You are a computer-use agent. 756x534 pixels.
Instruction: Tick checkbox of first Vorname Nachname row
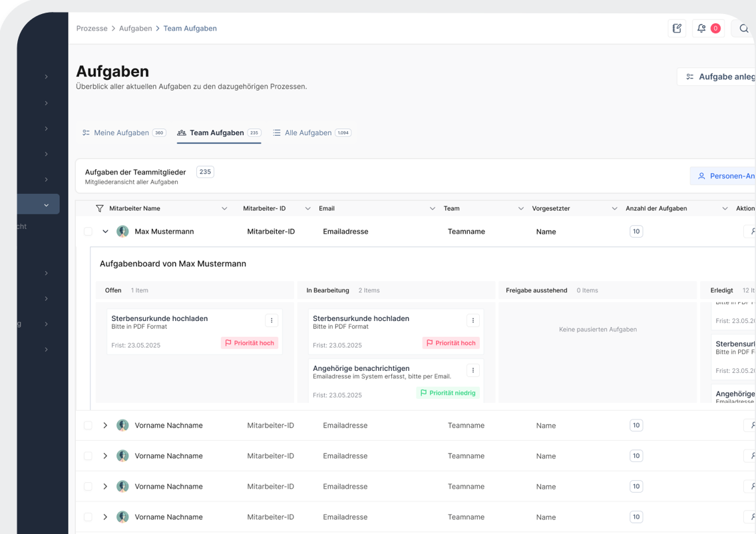(88, 425)
